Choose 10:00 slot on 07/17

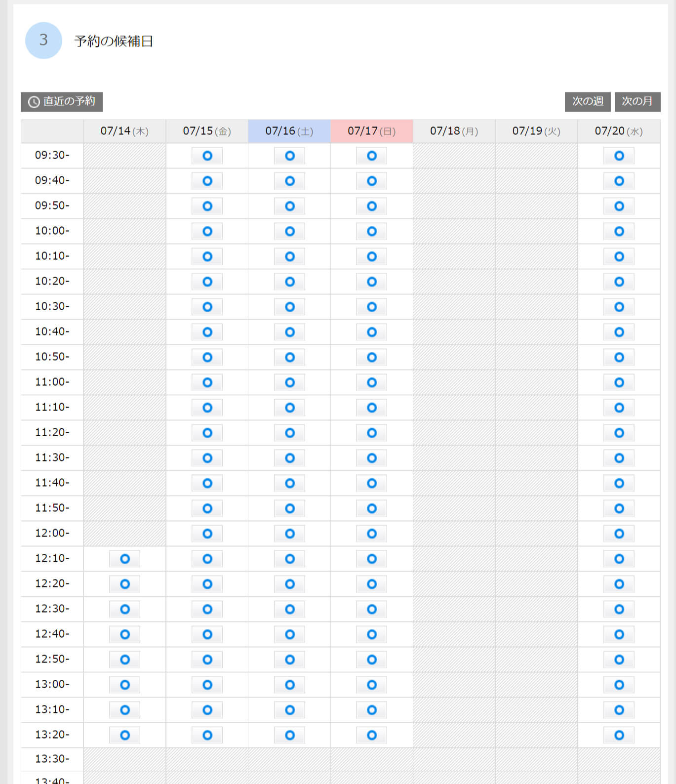[x=372, y=232]
